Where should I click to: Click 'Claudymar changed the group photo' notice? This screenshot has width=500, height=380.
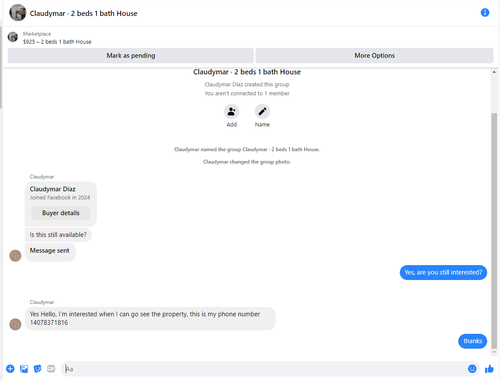click(247, 162)
